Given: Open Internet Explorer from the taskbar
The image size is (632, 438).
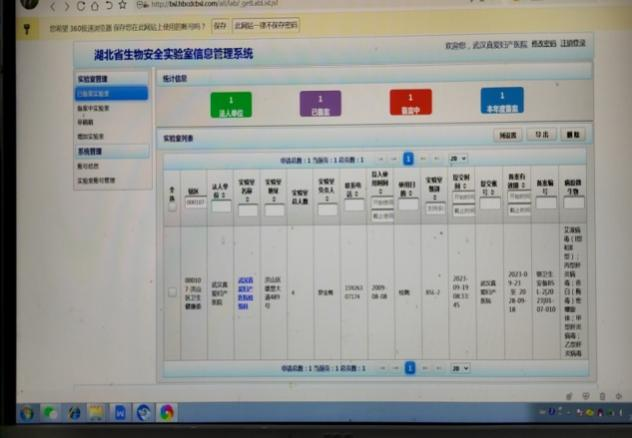Looking at the screenshot, I should point(74,412).
